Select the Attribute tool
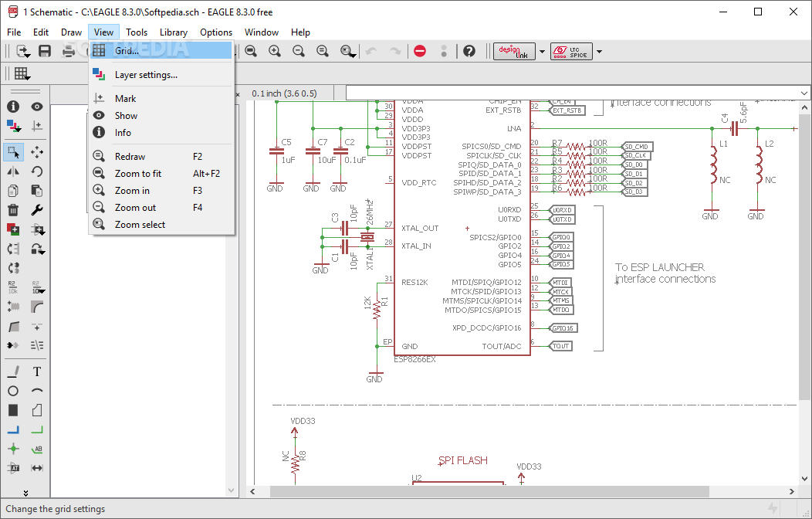Screen dimensions: 812x519 click(x=13, y=468)
